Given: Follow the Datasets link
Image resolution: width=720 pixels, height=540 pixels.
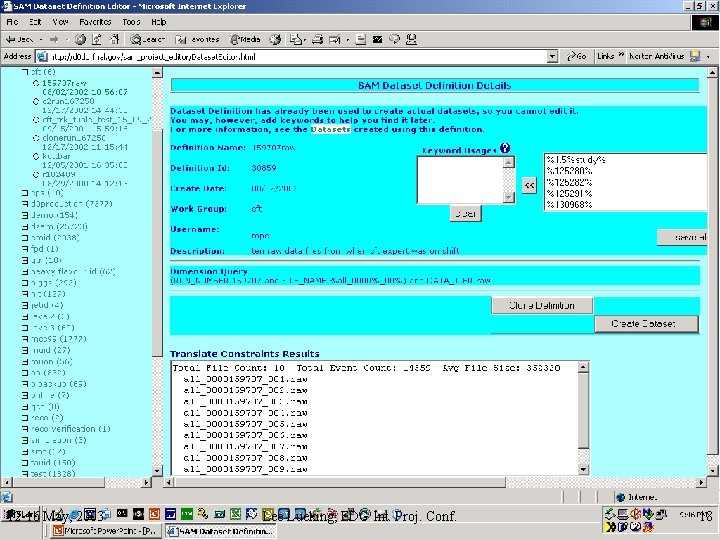Looking at the screenshot, I should 330,129.
